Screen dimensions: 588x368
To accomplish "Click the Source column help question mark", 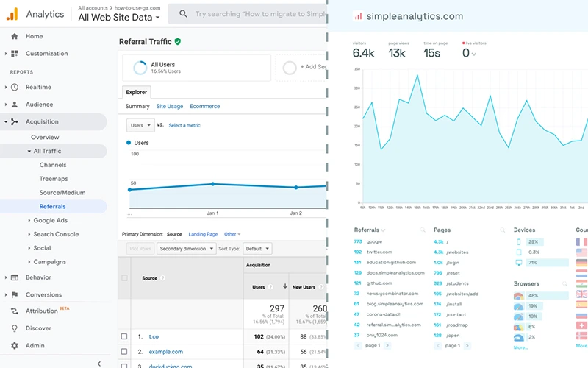I will [x=162, y=278].
